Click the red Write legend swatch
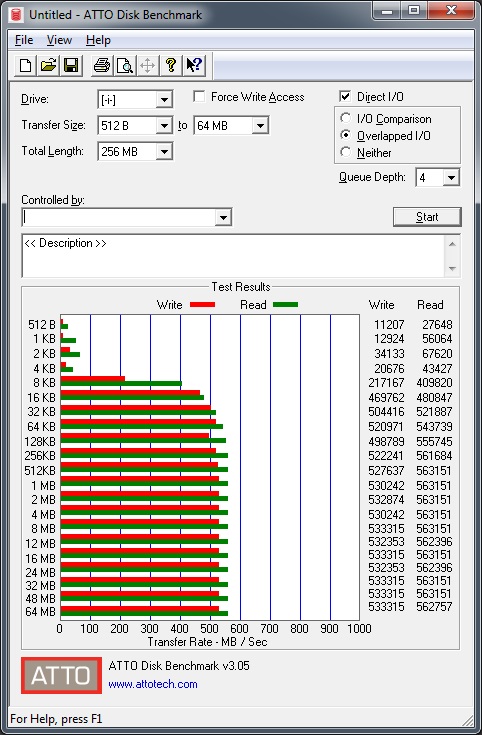 click(202, 305)
